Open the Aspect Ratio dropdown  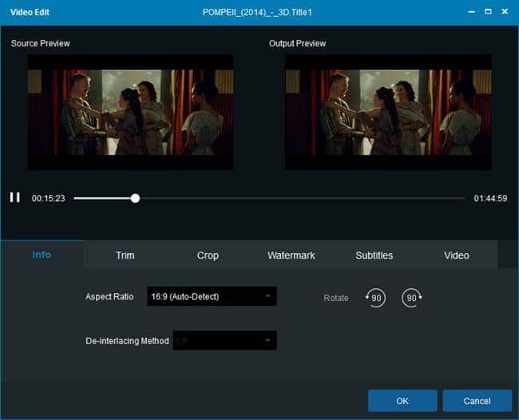point(212,296)
